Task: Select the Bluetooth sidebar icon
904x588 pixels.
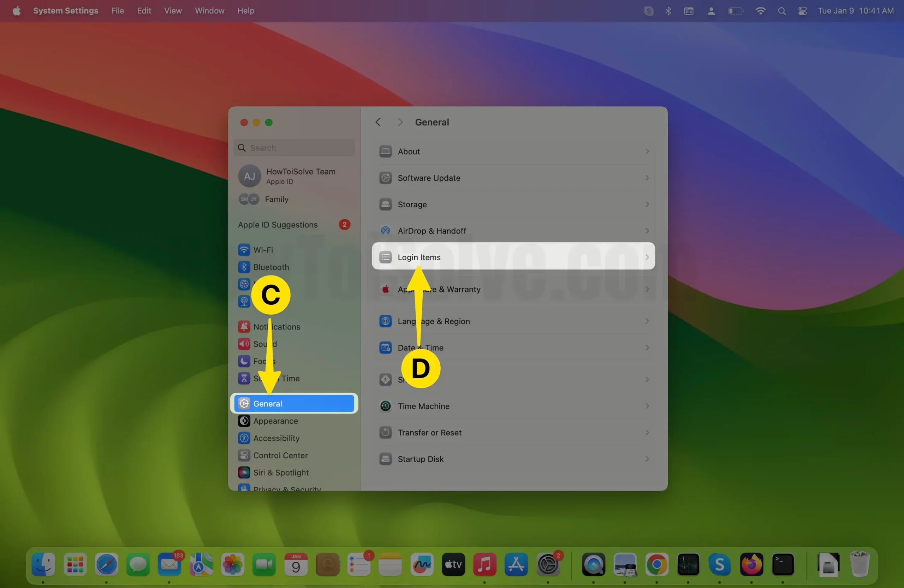Action: (244, 267)
